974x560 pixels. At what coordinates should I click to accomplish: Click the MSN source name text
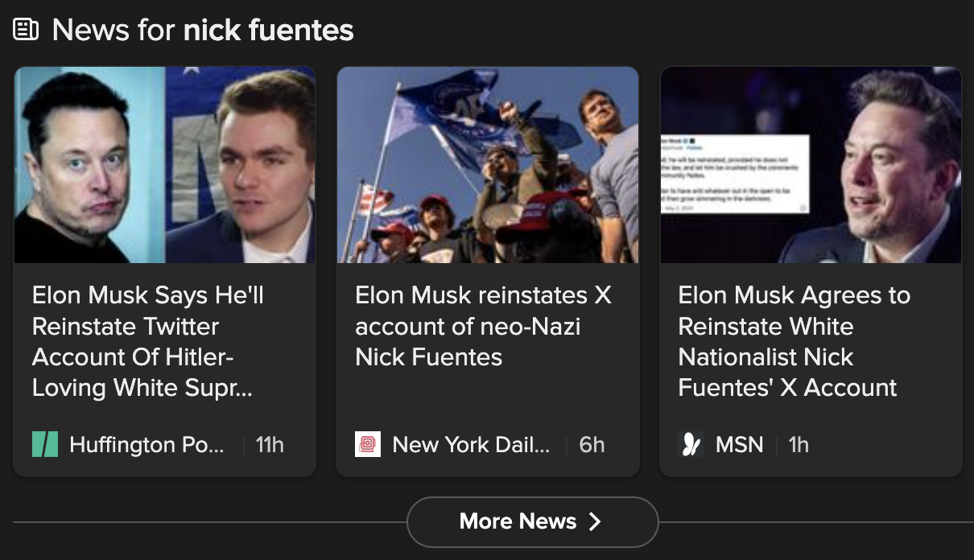(x=739, y=444)
